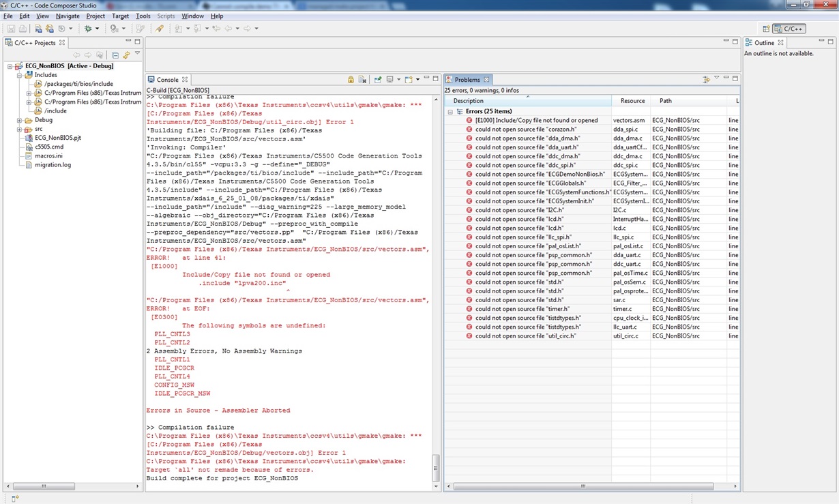
Task: Click the Build active project toolbar icon
Action: tap(38, 29)
